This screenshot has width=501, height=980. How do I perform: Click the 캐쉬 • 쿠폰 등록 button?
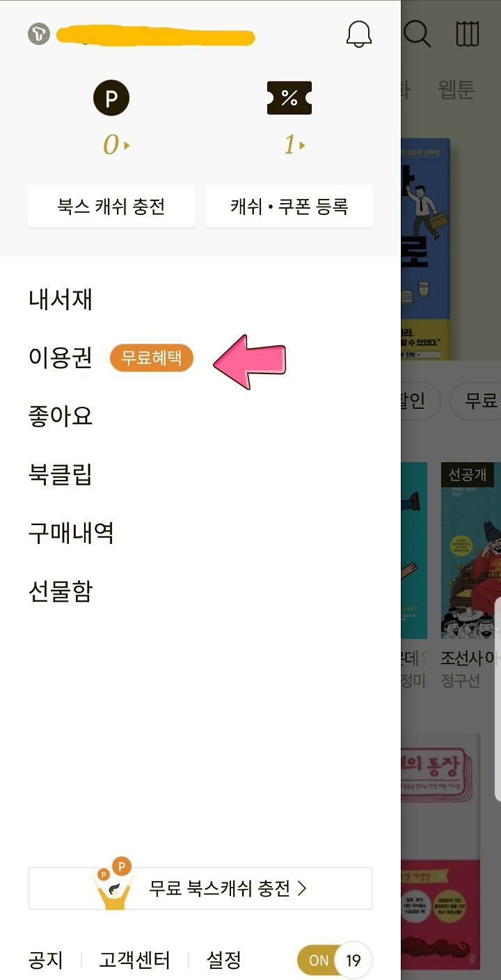[289, 207]
